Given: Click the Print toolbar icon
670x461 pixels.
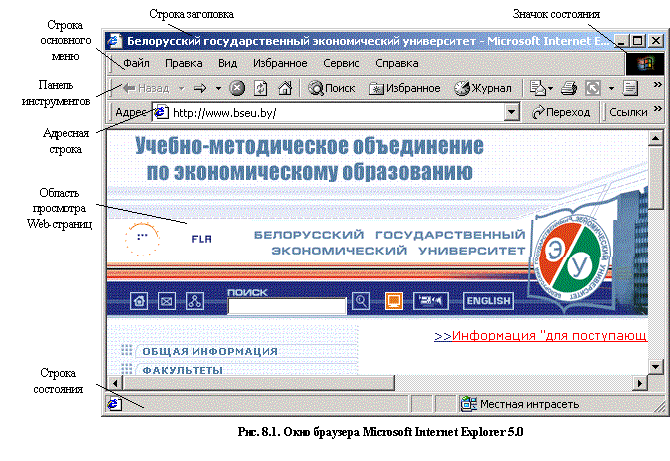Looking at the screenshot, I should tap(569, 88).
